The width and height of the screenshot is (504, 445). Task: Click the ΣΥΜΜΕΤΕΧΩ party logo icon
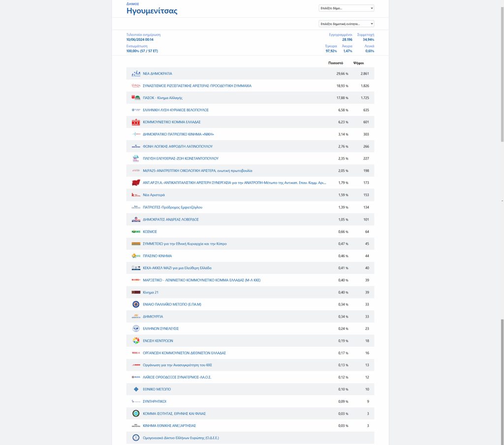point(136,244)
